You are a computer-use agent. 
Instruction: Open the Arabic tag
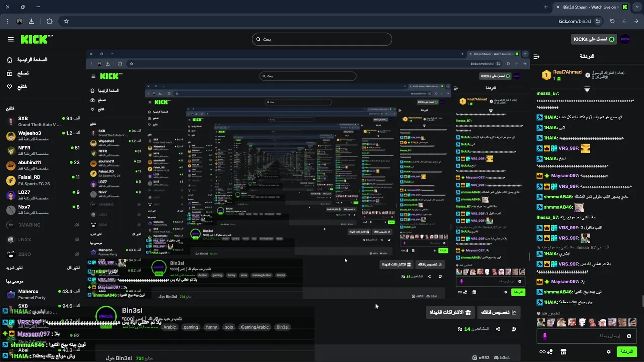click(x=170, y=327)
